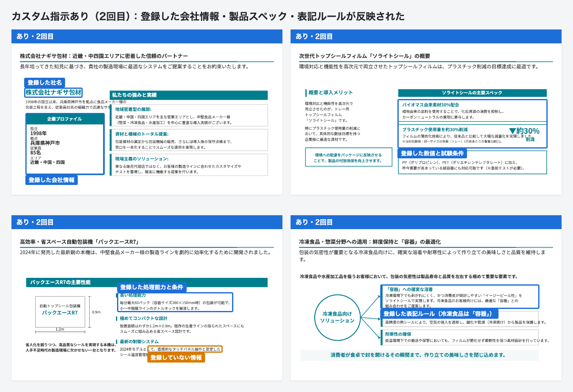The image size is (573, 392).
Task: Click the バイオマス由来素材30%配合 spec heading
Action: point(431,105)
